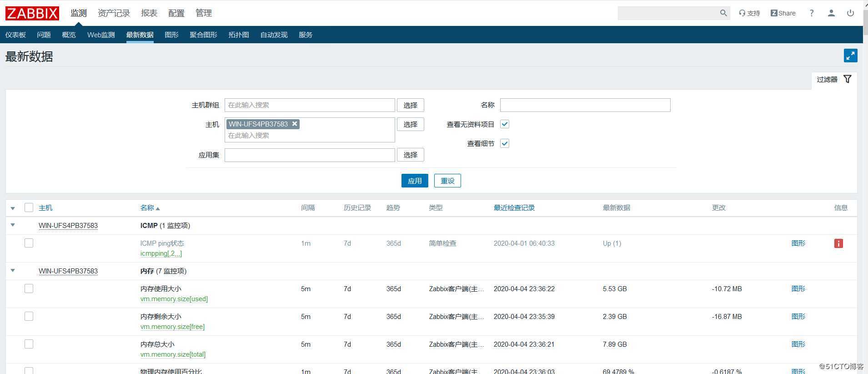
Task: Open item key vm.memory.size[used]
Action: click(174, 299)
